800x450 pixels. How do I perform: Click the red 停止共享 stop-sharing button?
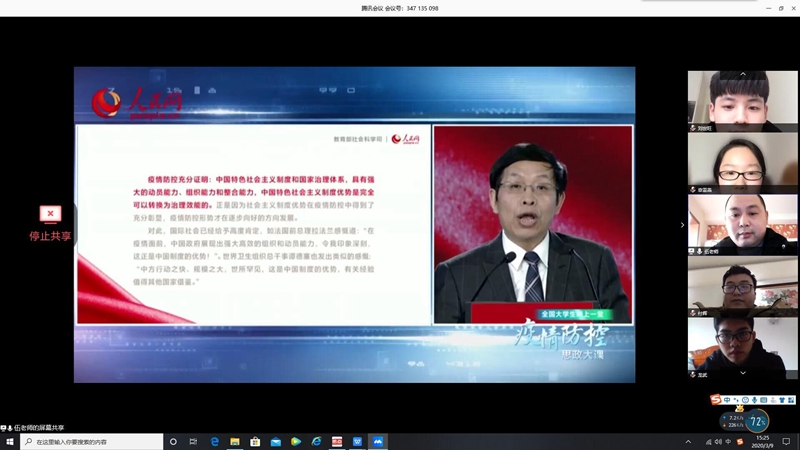[x=50, y=223]
